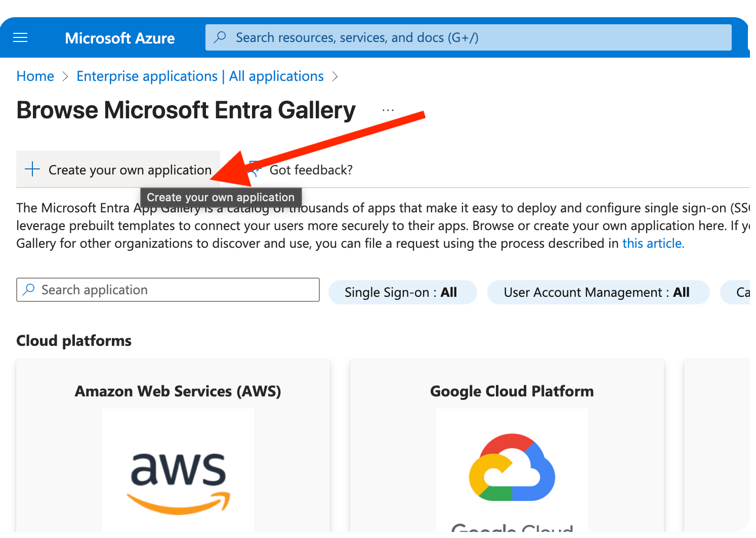The height and width of the screenshot is (538, 756).
Task: Open the partially visible Categories filter pill
Action: coord(739,292)
